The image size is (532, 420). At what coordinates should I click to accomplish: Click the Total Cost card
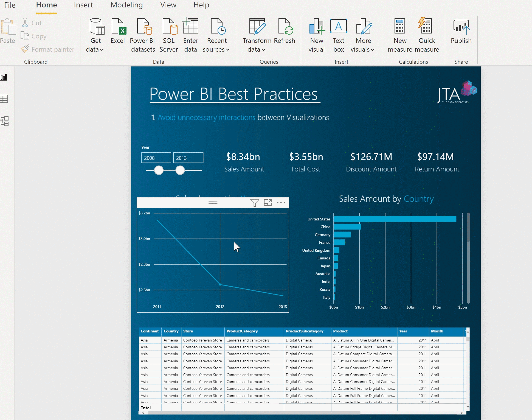(306, 162)
